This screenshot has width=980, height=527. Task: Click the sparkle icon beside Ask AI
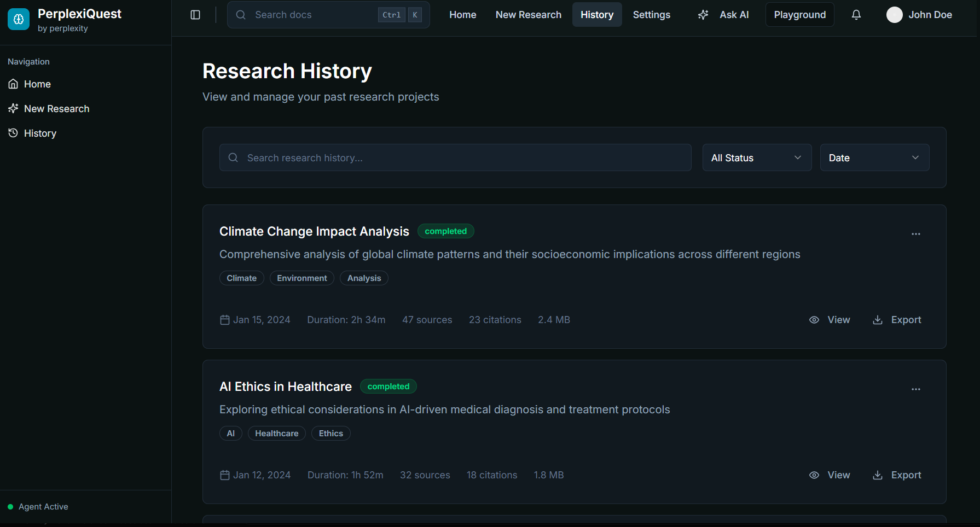coord(704,15)
